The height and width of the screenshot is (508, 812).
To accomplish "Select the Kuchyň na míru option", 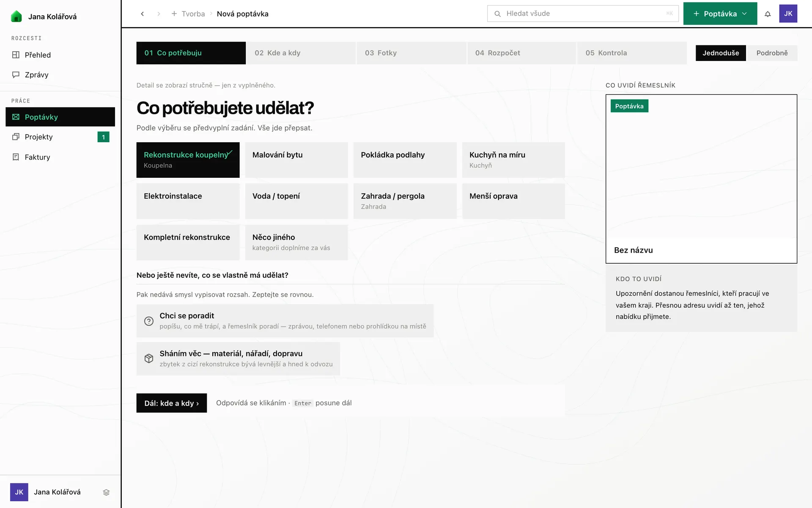I will pos(513,160).
